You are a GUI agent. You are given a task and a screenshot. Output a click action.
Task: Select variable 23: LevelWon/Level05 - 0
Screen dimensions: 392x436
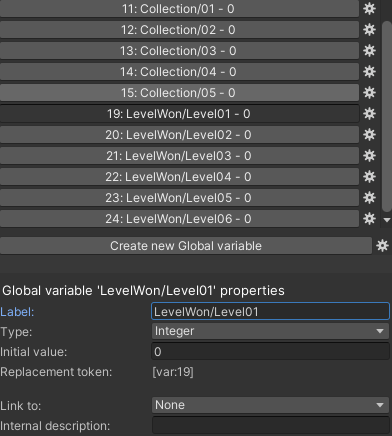point(179,198)
